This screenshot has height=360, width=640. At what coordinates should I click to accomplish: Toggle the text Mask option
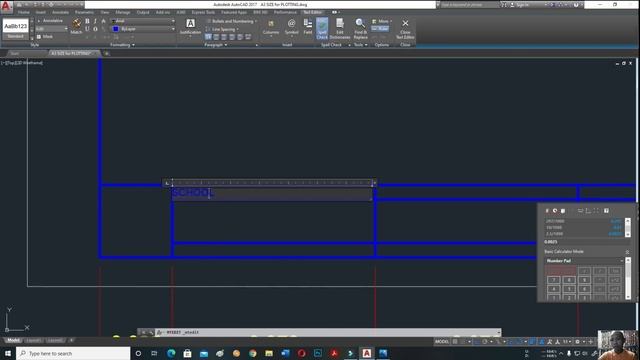pyautogui.click(x=45, y=37)
